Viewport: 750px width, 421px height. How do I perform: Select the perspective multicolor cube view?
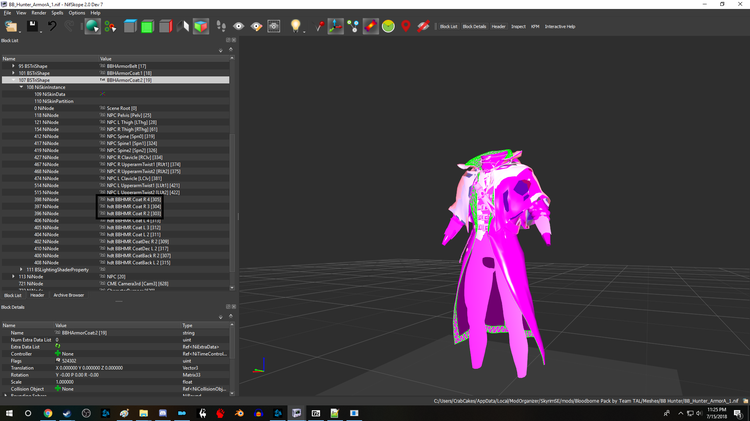pyautogui.click(x=201, y=26)
